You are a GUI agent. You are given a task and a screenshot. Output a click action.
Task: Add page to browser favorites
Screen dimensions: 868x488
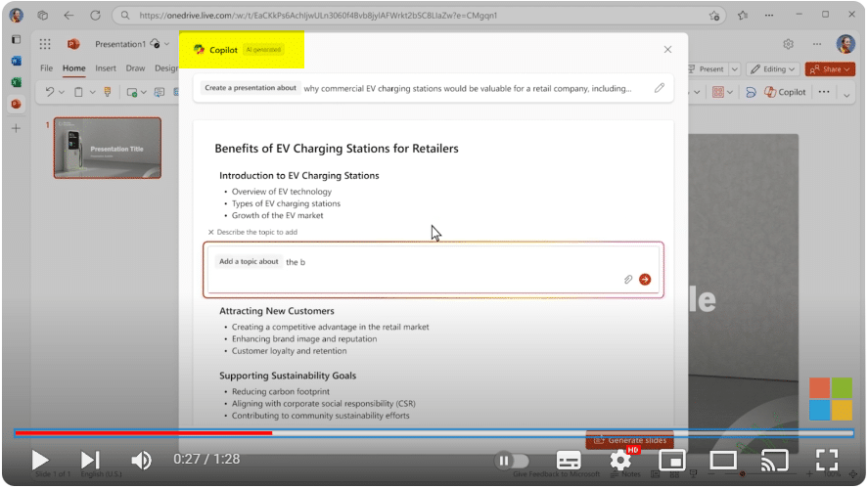(x=714, y=16)
